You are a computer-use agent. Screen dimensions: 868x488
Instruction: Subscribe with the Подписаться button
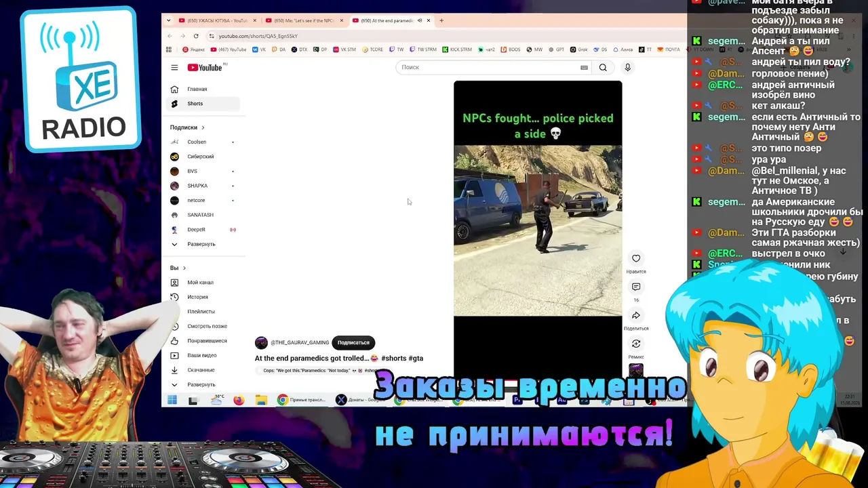click(353, 342)
